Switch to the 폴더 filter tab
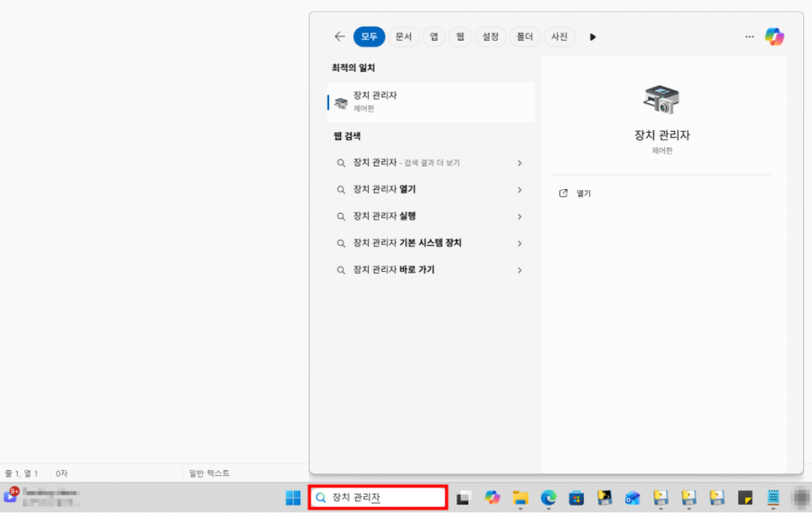The width and height of the screenshot is (812, 513). point(524,37)
